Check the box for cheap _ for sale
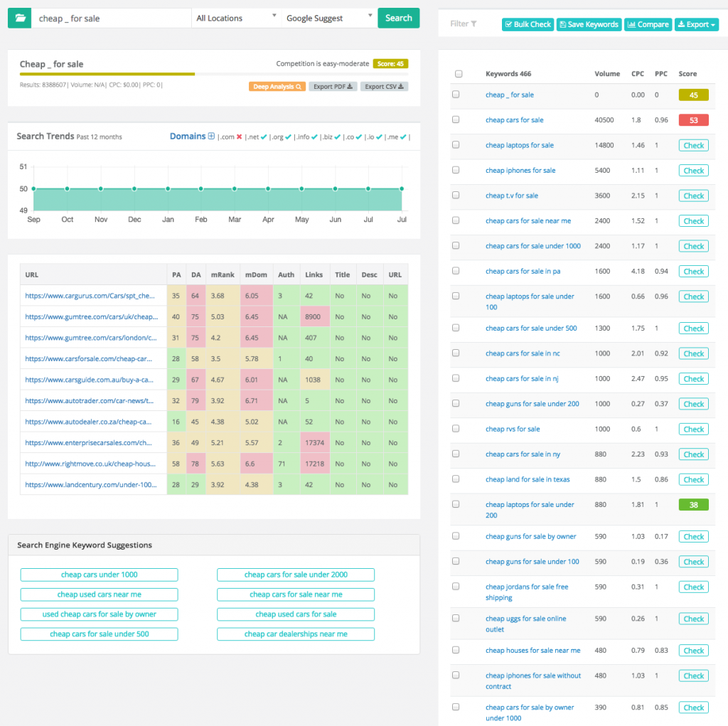The height and width of the screenshot is (726, 728). [456, 95]
